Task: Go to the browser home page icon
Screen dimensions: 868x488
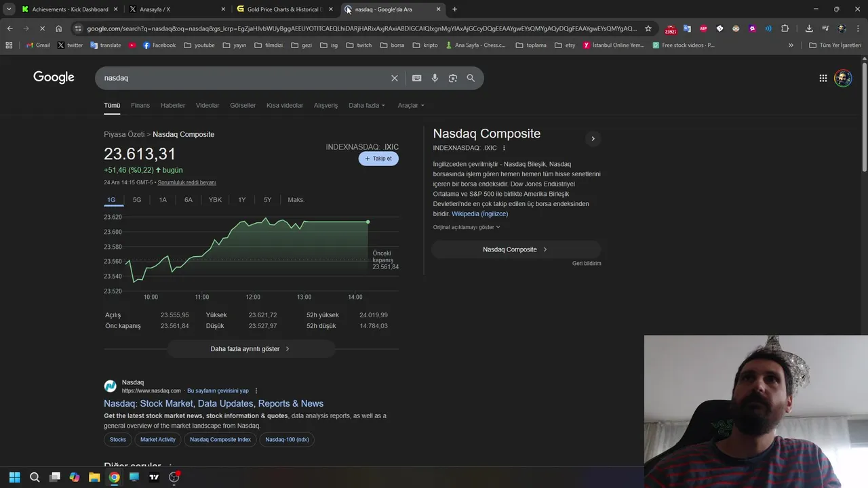Action: click(x=59, y=28)
